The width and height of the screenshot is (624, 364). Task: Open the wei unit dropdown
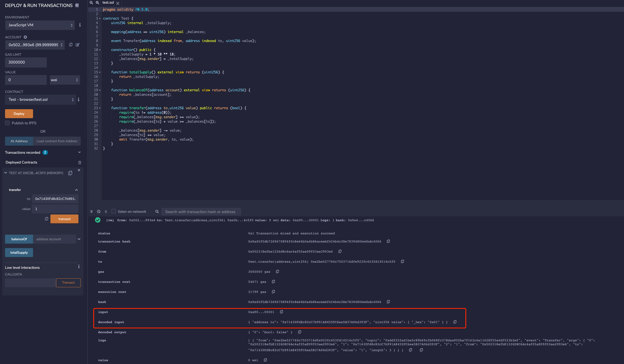[65, 80]
